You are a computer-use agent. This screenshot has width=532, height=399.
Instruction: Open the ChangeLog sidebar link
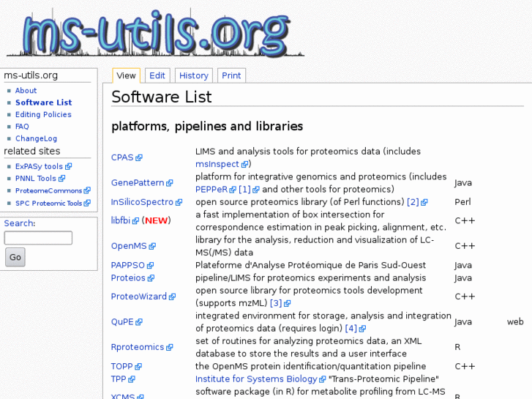(x=36, y=138)
